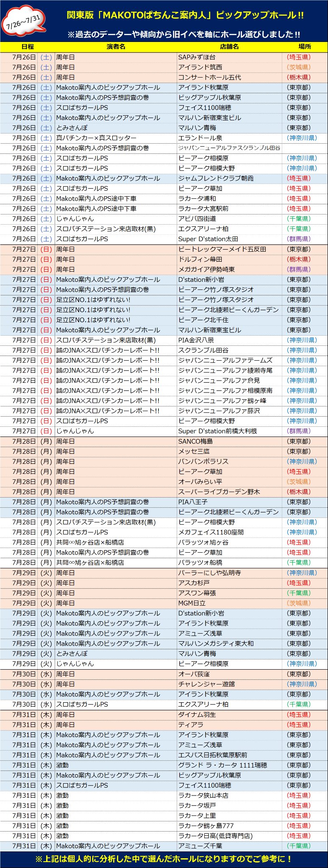Select the ジャパンニューアルファ綾瀬寺尾 cell
The width and height of the screenshot is (328, 868).
[x=229, y=370]
